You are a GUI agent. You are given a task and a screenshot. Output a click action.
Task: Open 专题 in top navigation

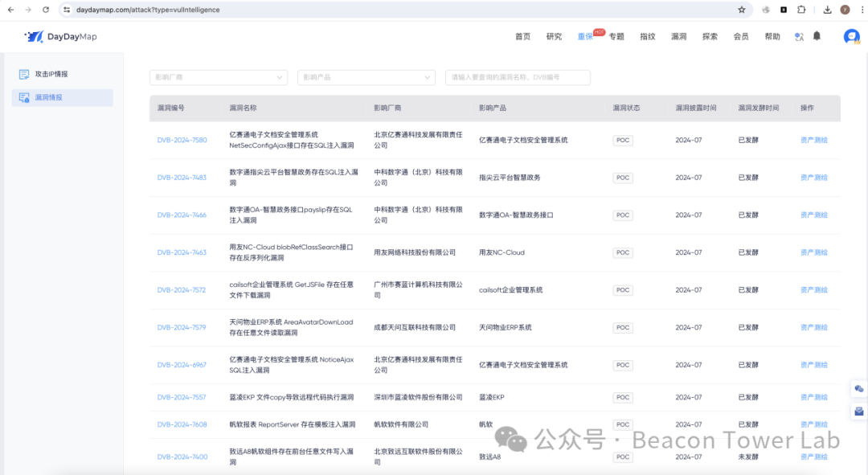click(x=616, y=36)
